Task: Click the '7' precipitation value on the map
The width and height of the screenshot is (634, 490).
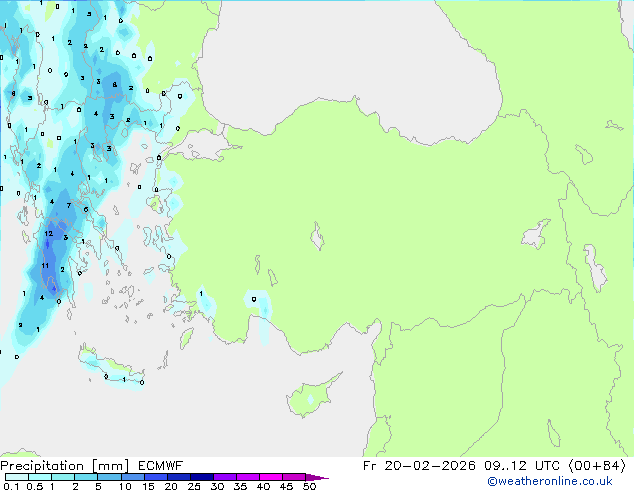Action: (69, 206)
